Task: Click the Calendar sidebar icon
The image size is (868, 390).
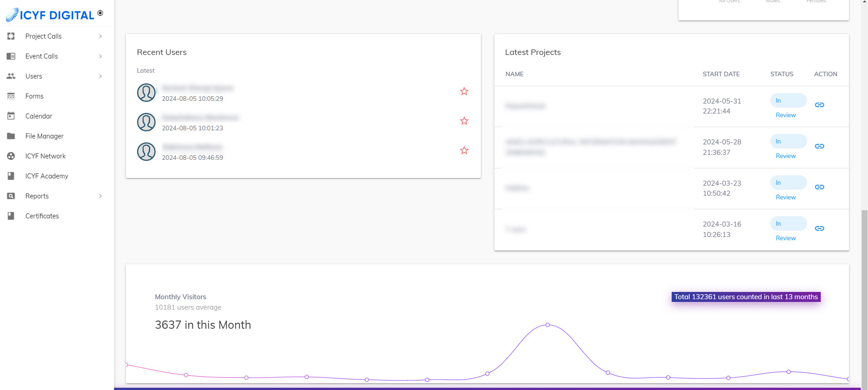Action: pos(11,116)
